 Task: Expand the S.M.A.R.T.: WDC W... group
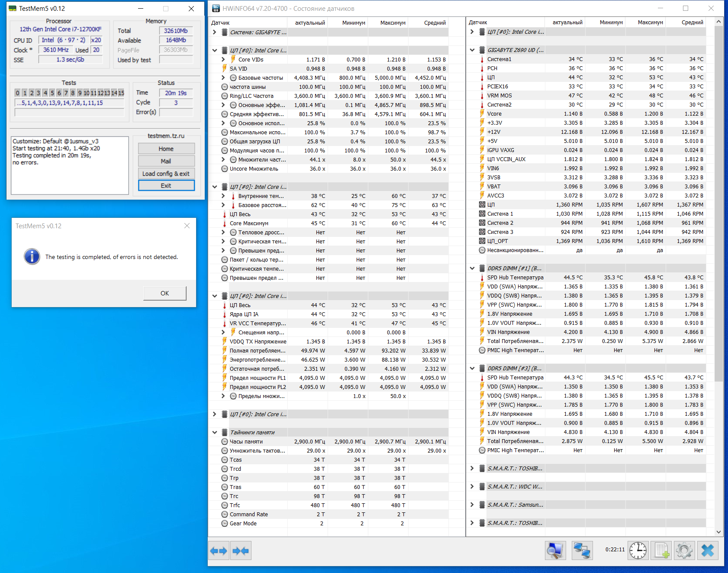pyautogui.click(x=472, y=486)
